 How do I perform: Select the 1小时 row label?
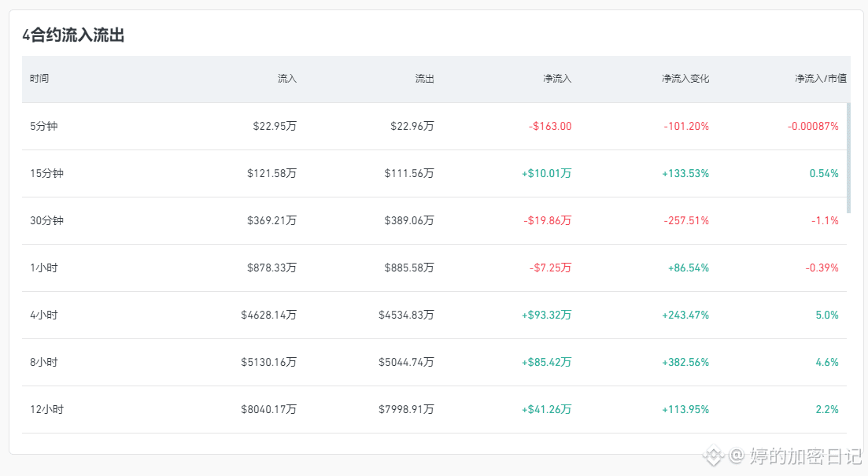(x=44, y=268)
